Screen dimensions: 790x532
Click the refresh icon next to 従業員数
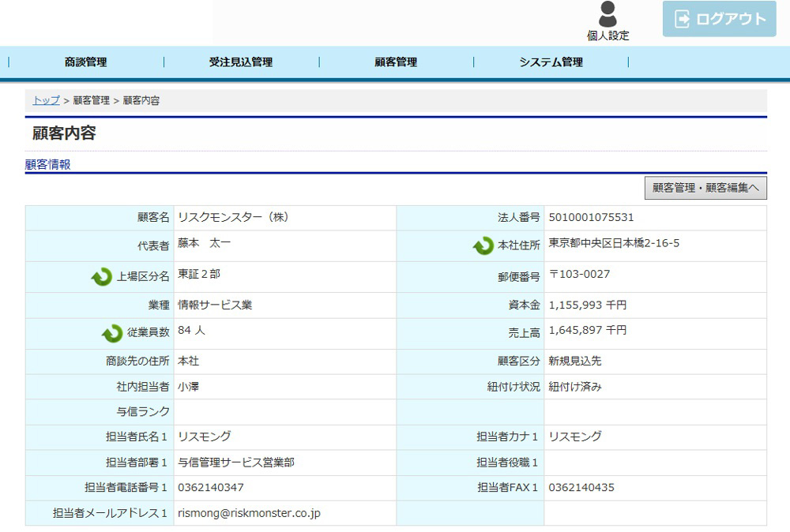112,333
